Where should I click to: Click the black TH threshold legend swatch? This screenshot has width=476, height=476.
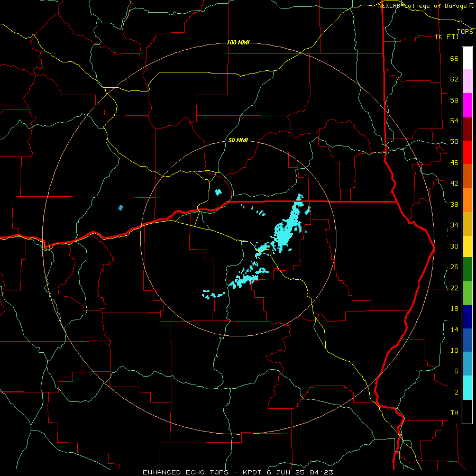point(467,411)
